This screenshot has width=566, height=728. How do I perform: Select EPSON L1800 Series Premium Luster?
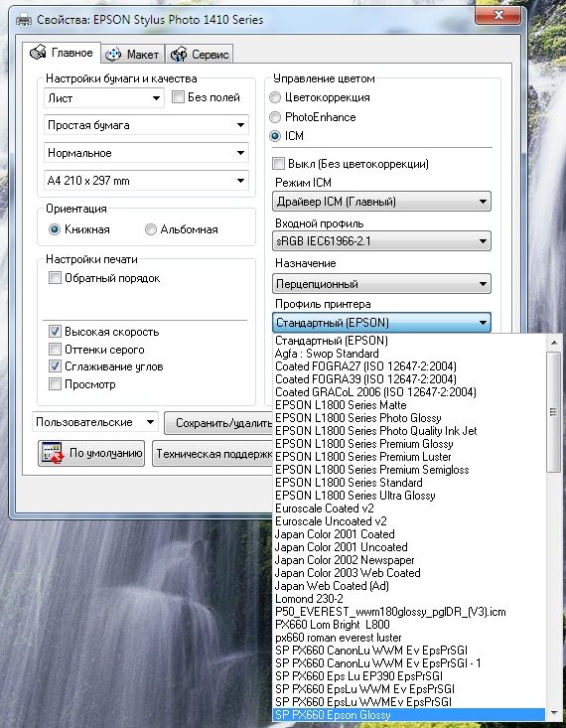pos(409,457)
